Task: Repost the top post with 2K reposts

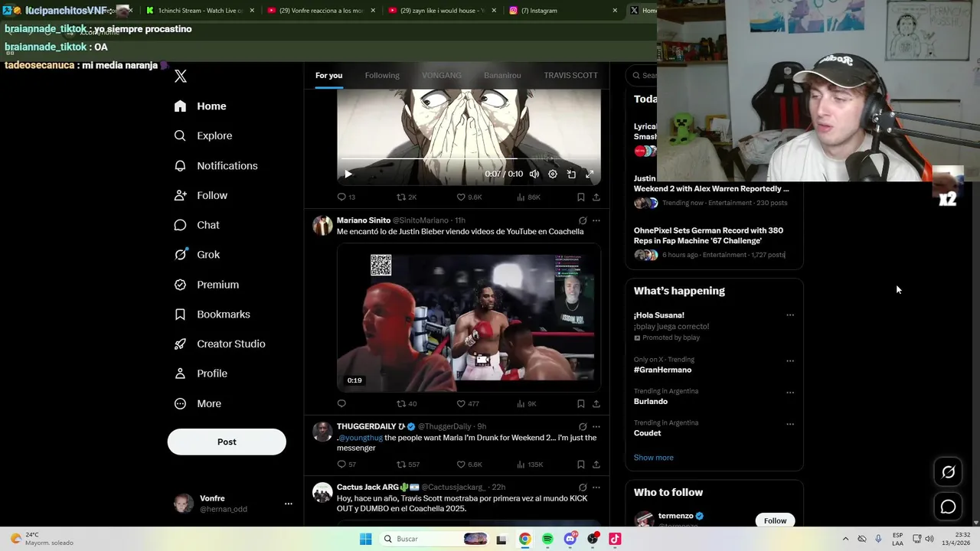Action: [407, 197]
